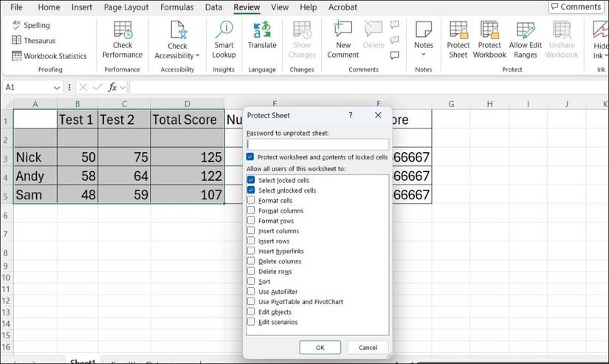
Task: Enable Format rows permission
Action: [251, 220]
